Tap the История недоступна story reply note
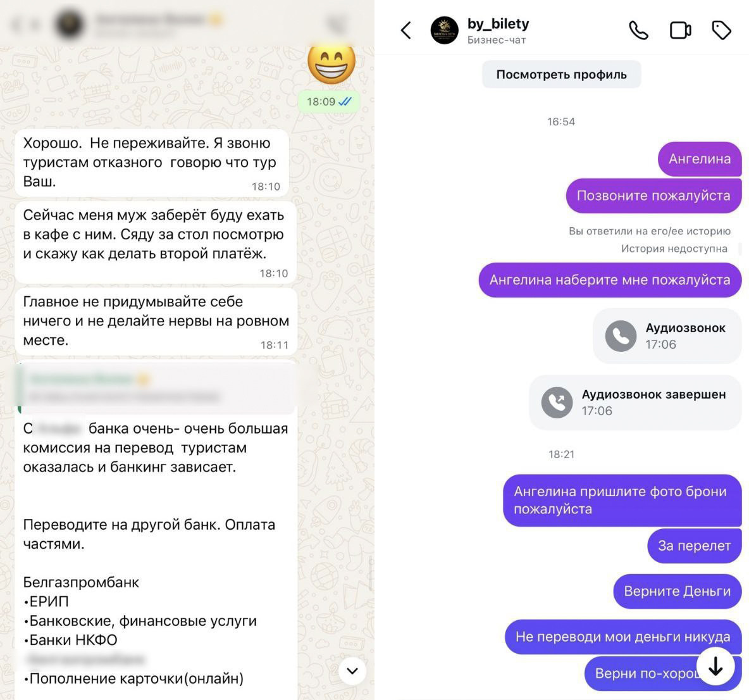The width and height of the screenshot is (749, 700). [674, 249]
